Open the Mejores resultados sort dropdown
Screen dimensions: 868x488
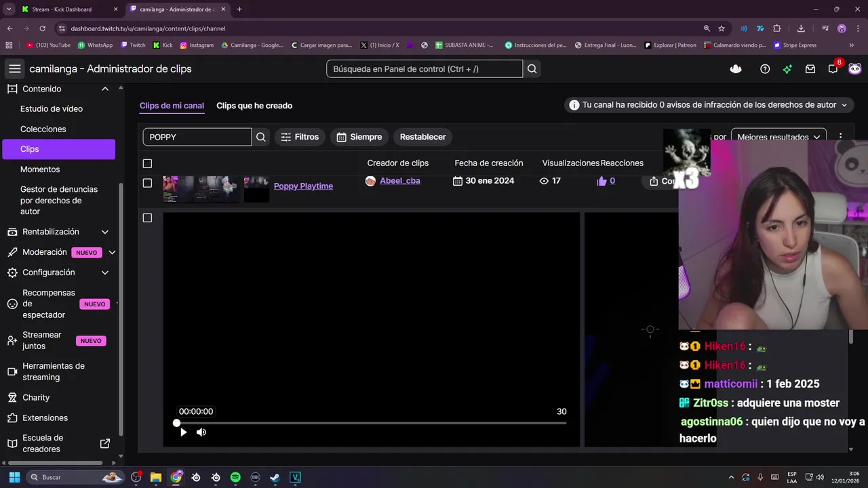(x=778, y=137)
